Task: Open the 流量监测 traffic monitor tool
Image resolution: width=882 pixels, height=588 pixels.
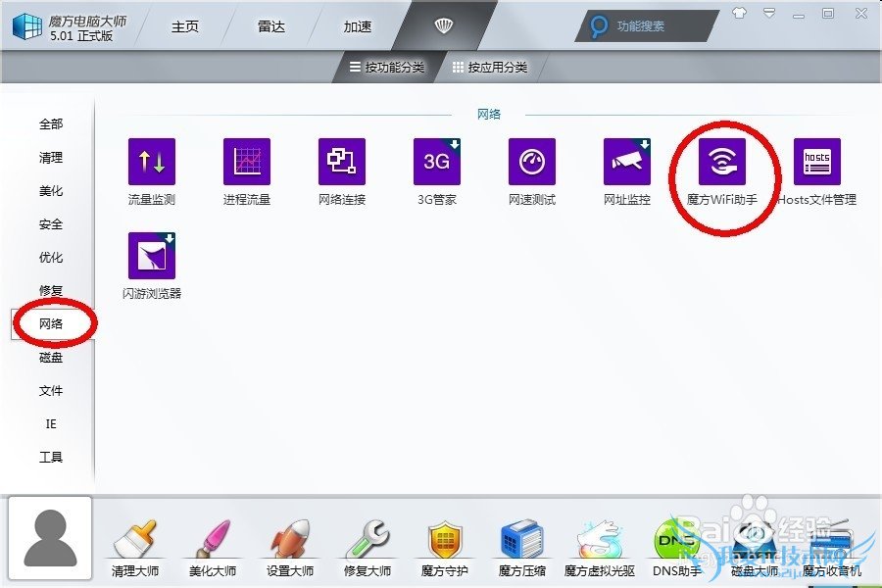Action: point(152,162)
